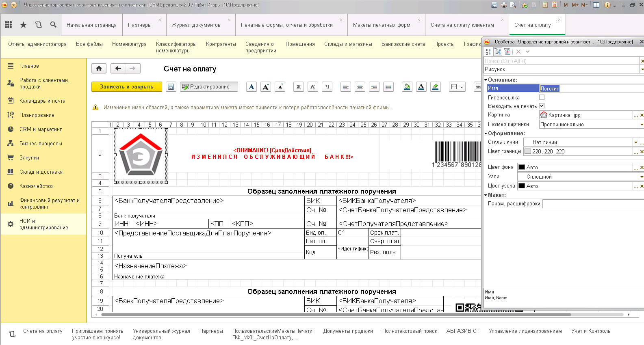Go to the home page icon
644x345 pixels.
pyautogui.click(x=99, y=69)
